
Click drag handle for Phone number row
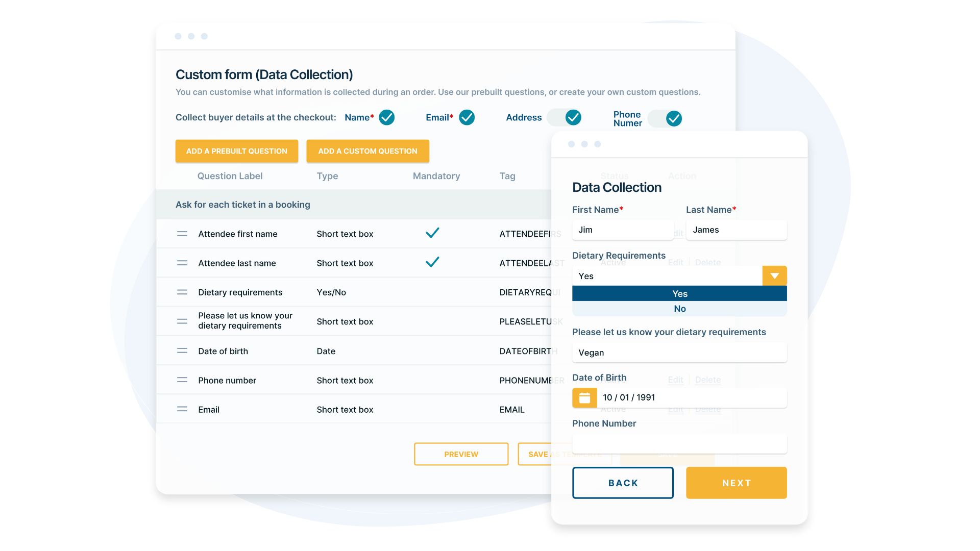click(182, 380)
